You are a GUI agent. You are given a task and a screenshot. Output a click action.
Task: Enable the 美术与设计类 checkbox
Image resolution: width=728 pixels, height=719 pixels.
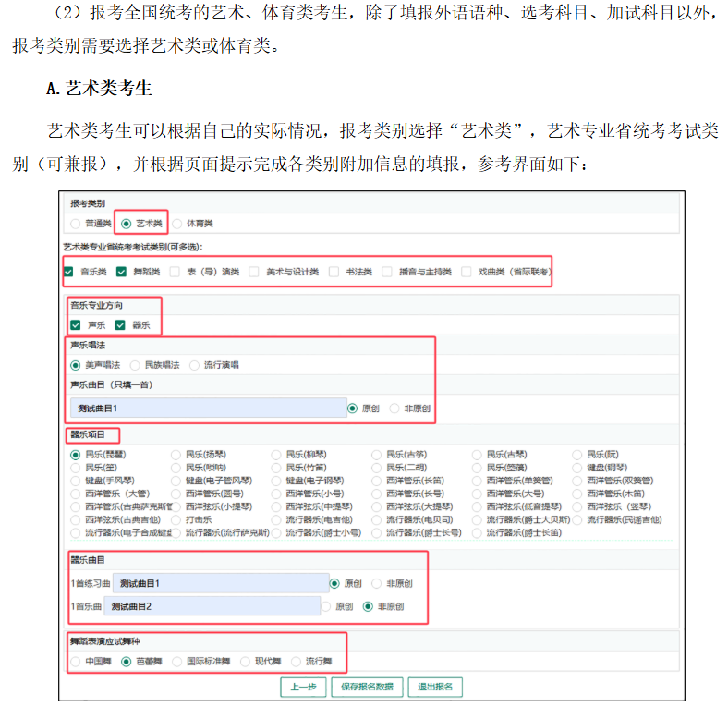254,272
